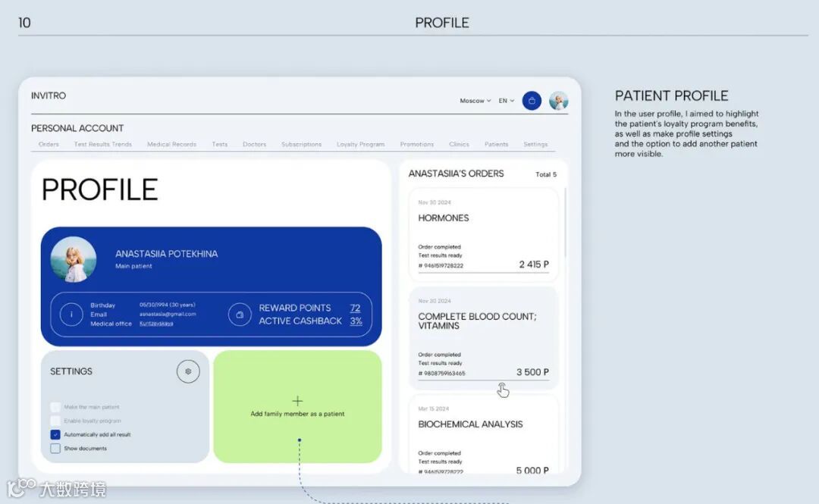This screenshot has height=504, width=819.
Task: Go to the Orders tab
Action: 49,144
